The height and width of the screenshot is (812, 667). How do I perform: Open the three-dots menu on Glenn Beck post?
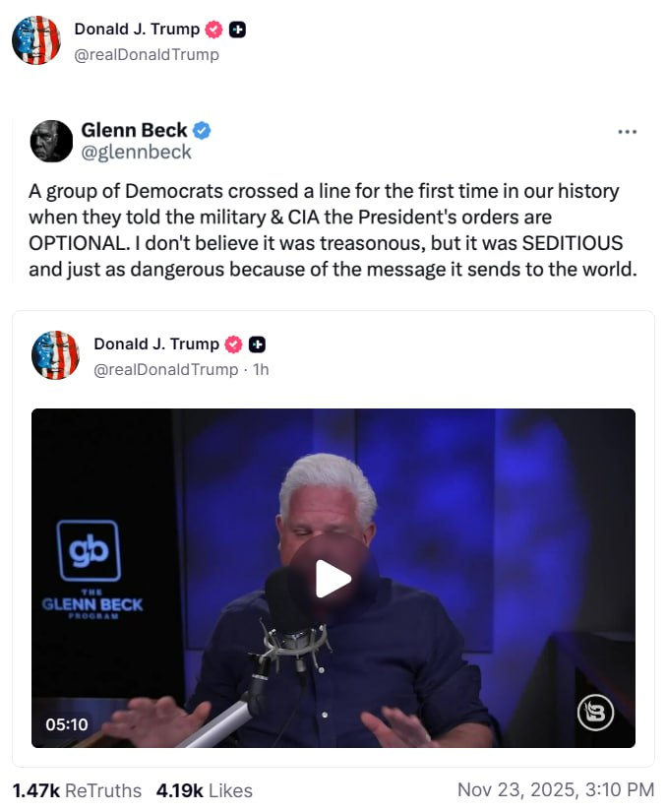(x=627, y=132)
